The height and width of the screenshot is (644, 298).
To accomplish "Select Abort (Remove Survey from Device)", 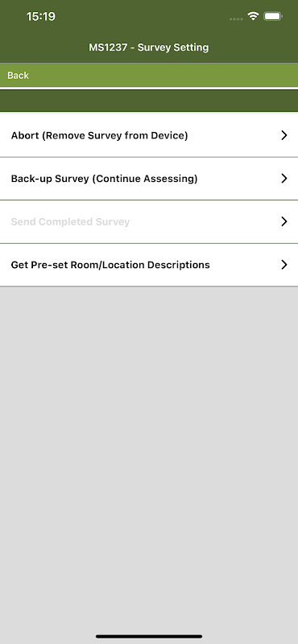I will [x=99, y=135].
